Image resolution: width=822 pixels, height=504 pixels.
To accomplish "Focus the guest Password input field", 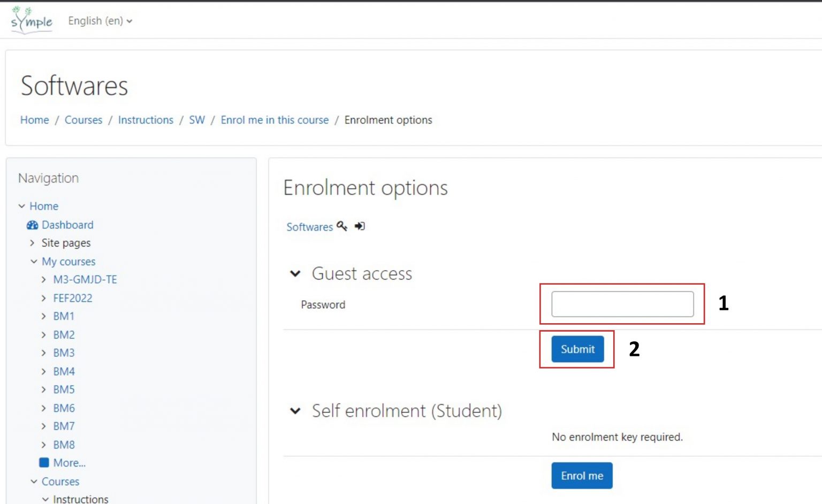I will click(622, 304).
